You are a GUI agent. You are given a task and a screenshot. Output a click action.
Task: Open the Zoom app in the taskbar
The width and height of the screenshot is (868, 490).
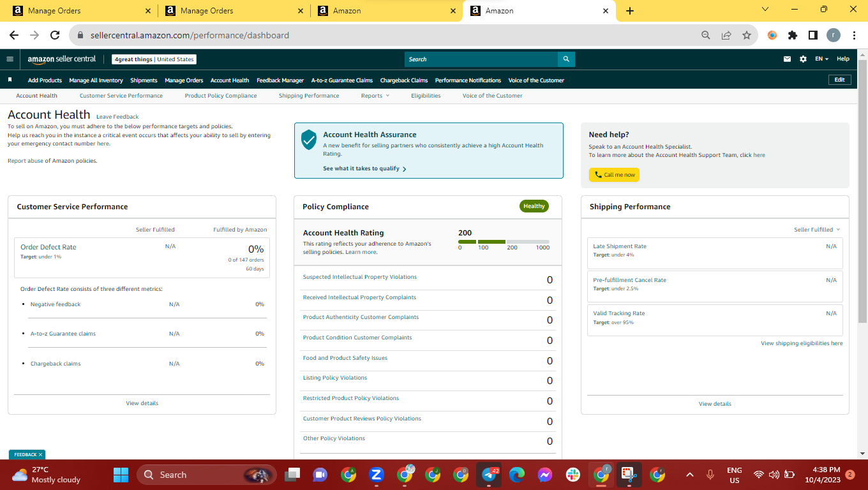pos(376,475)
